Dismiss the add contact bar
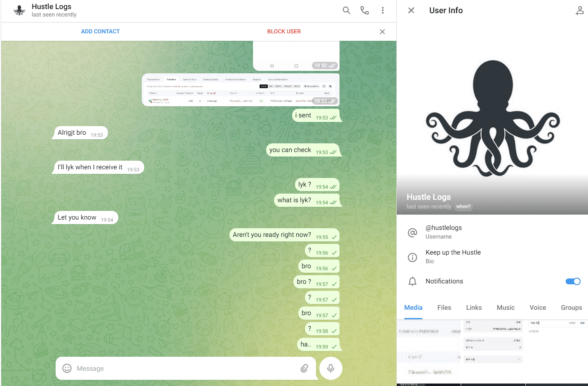Image resolution: width=588 pixels, height=386 pixels. 382,32
